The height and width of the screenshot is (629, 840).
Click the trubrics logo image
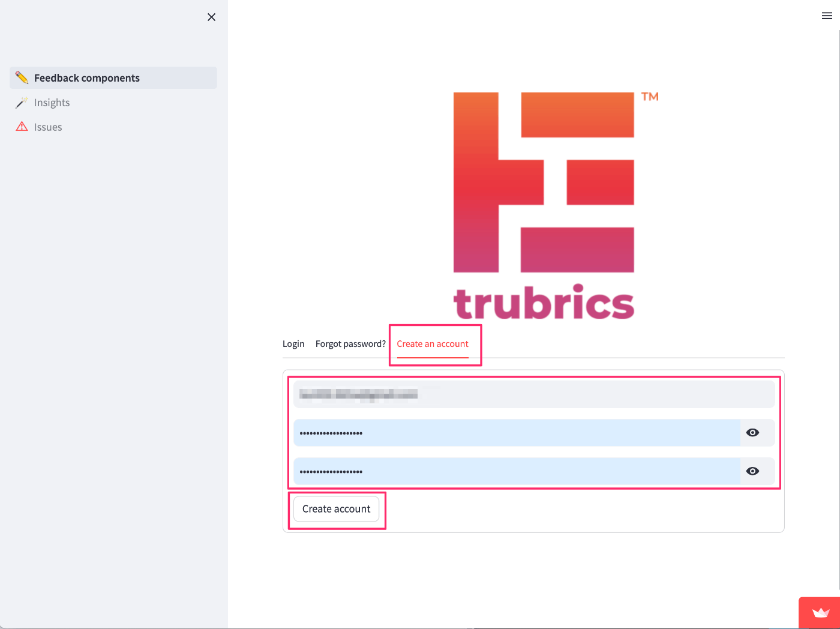(556, 206)
